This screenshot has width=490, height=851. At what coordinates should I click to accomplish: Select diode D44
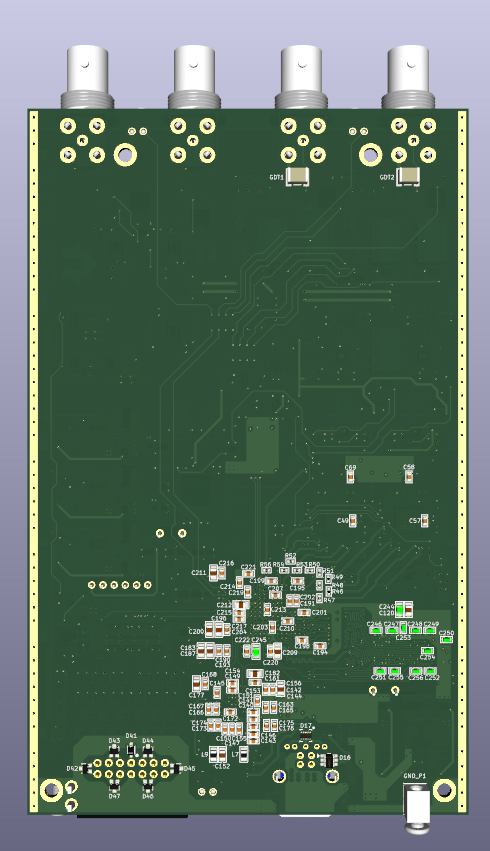point(147,751)
